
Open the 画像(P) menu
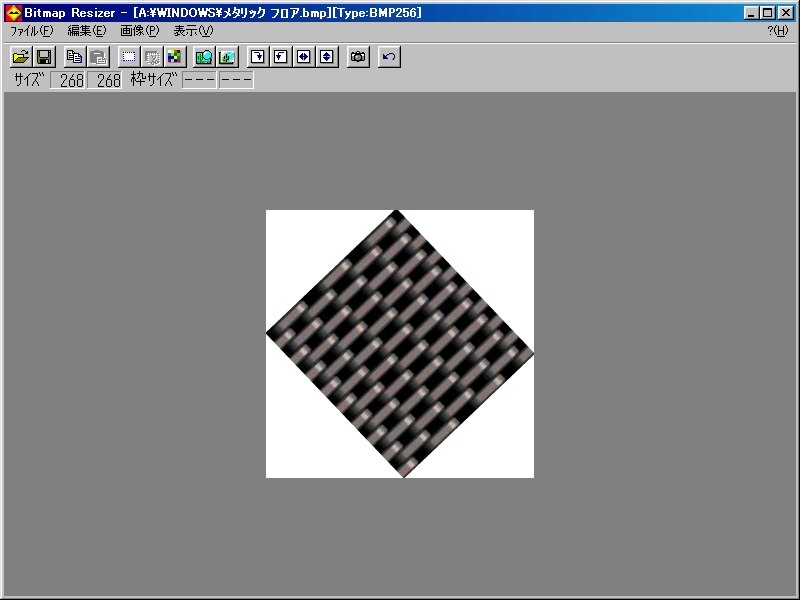[x=140, y=31]
